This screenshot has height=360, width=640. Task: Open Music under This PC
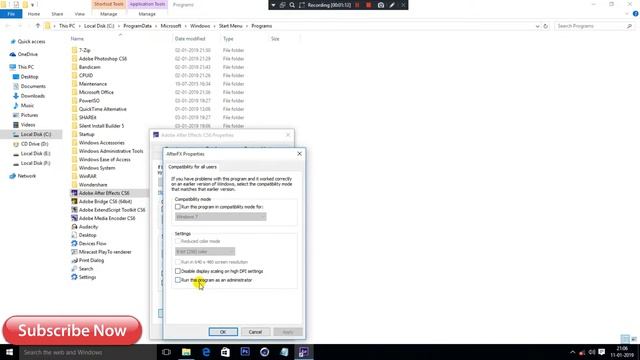coord(27,106)
